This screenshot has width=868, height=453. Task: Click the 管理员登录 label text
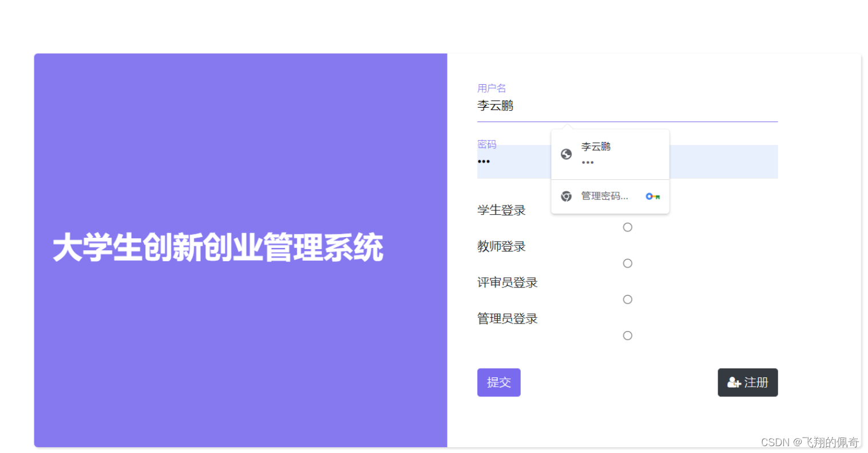tap(508, 318)
